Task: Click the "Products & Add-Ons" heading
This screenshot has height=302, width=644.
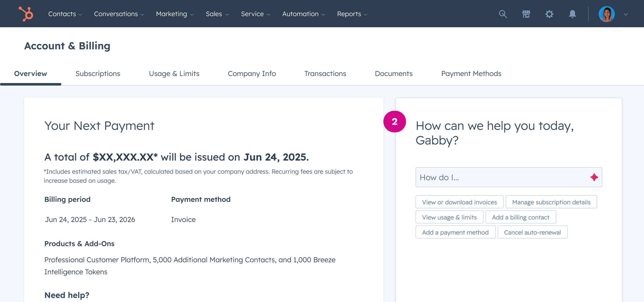Action: tap(79, 244)
